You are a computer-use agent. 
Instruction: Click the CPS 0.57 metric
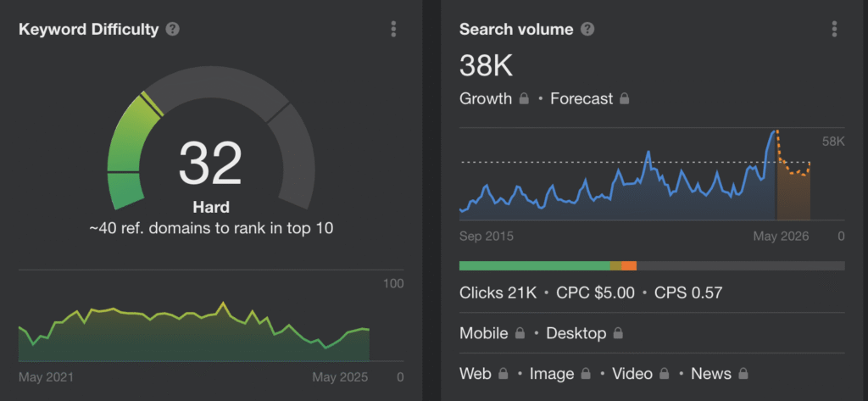tap(688, 292)
